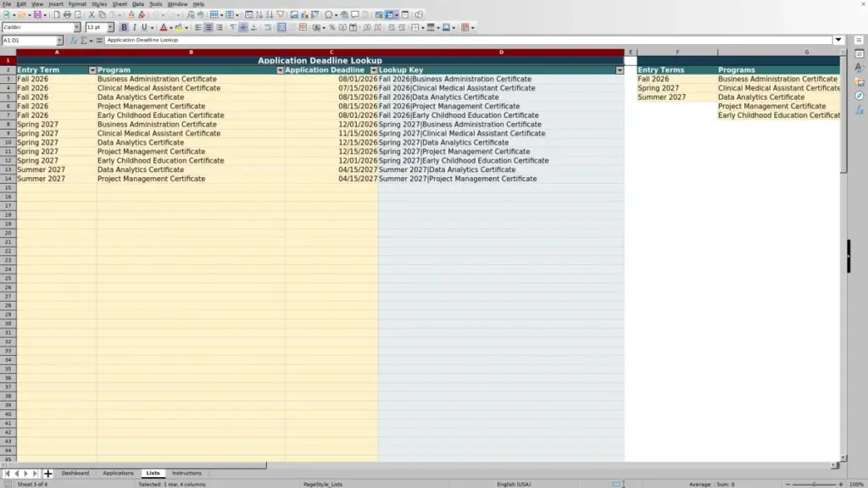Insert a comment via toolbar icon
The image size is (868, 488).
point(355,14)
